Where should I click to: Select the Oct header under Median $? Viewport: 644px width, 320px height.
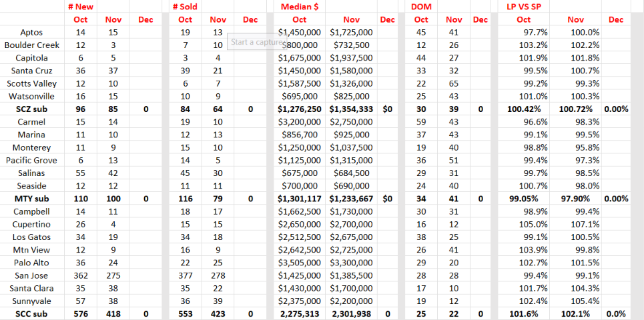coord(300,19)
